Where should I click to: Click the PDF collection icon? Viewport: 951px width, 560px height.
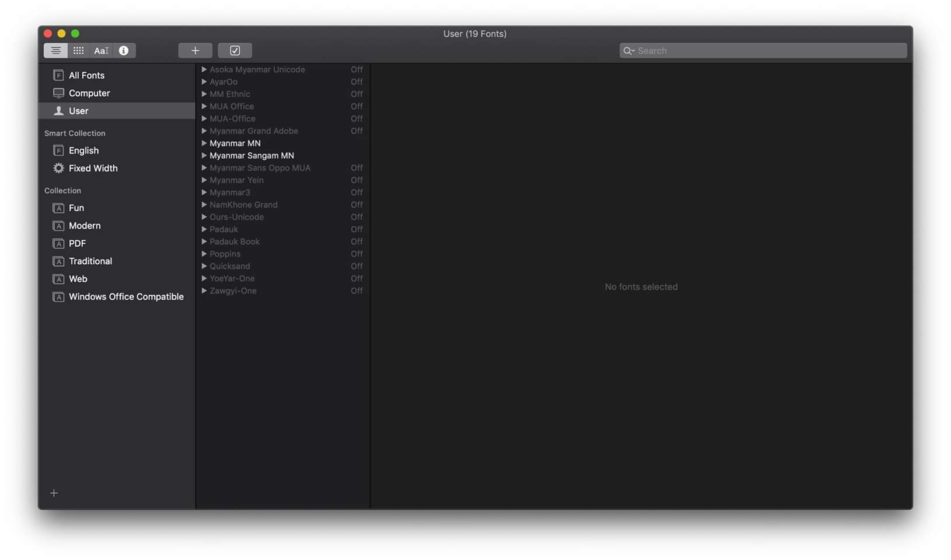[58, 243]
